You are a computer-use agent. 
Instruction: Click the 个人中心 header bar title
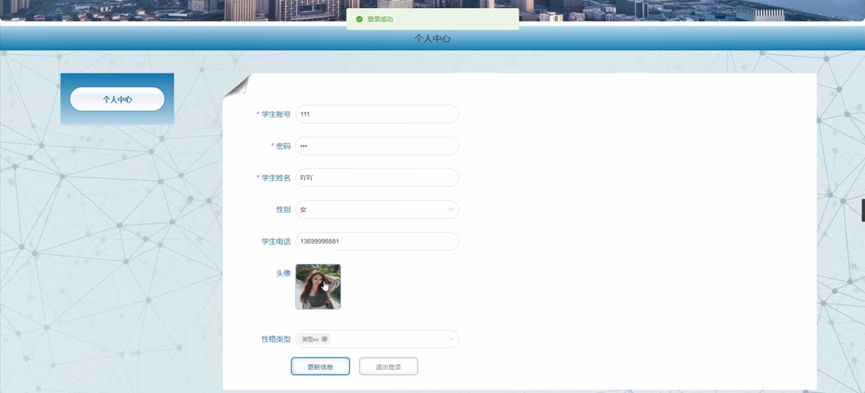[432, 39]
